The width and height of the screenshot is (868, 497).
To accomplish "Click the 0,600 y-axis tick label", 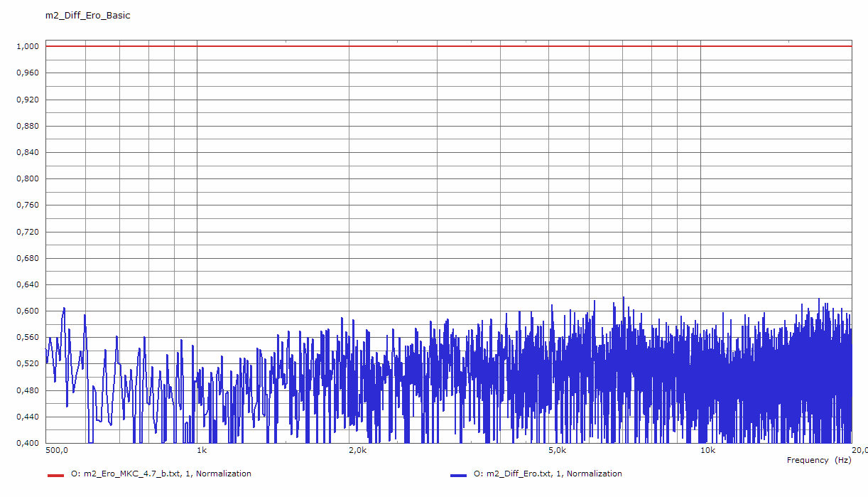I will coord(26,311).
